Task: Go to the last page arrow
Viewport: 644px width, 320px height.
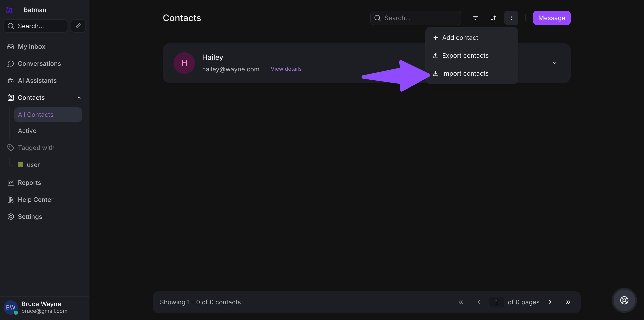Action: pos(568,302)
